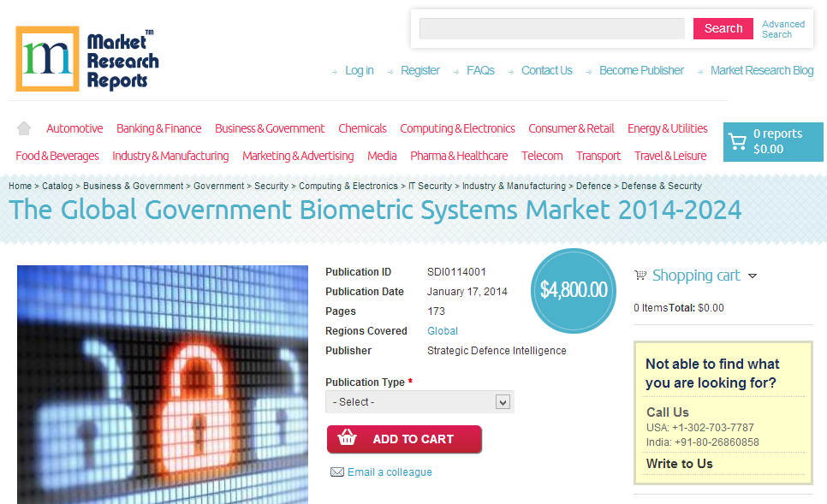Viewport: 827px width, 504px height.
Task: Click the Market Research Reports logo
Action: tap(87, 59)
